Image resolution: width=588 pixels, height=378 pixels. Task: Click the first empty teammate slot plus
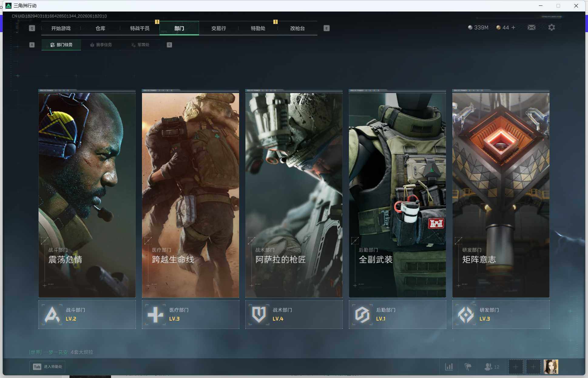(x=515, y=367)
